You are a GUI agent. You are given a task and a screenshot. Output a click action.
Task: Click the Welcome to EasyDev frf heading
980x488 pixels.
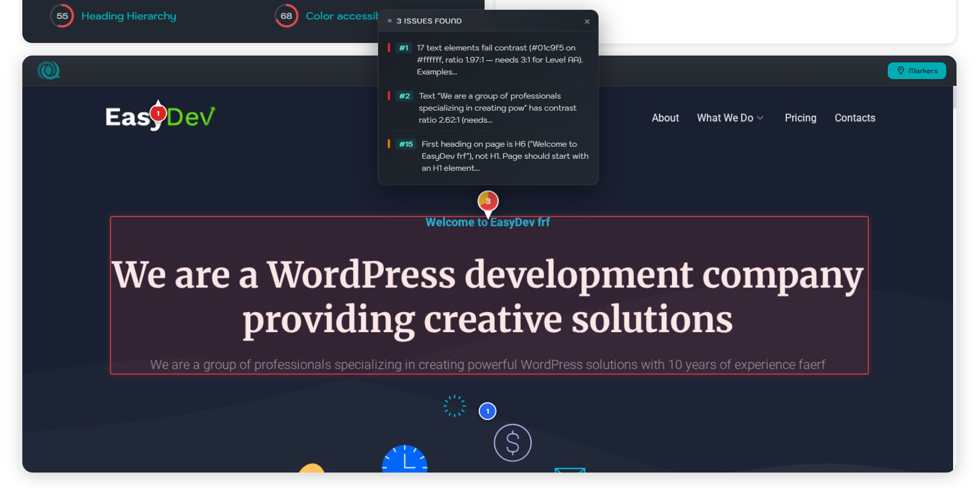[x=487, y=222]
